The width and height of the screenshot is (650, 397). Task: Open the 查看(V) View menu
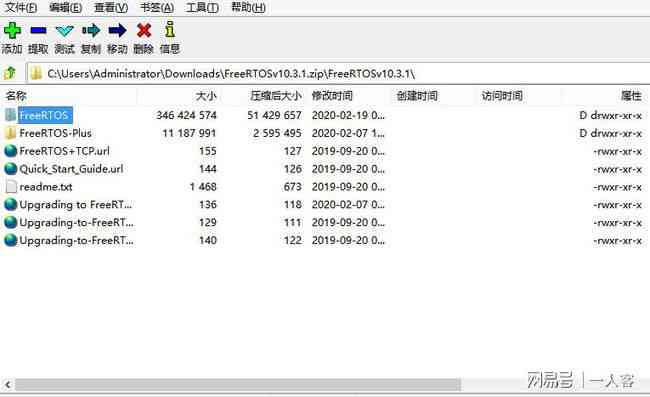(111, 7)
